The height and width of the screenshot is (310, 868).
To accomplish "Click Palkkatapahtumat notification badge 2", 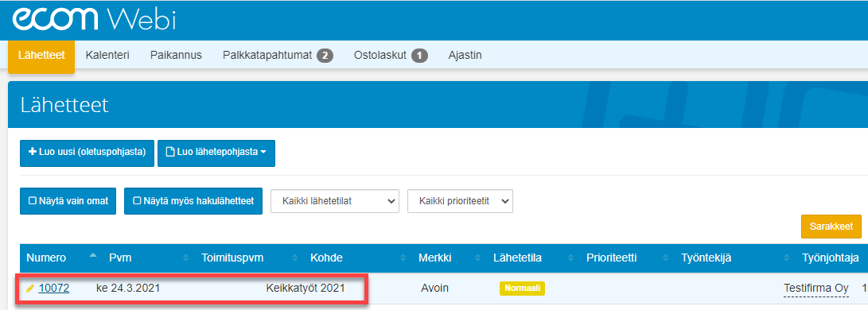I will coord(325,56).
